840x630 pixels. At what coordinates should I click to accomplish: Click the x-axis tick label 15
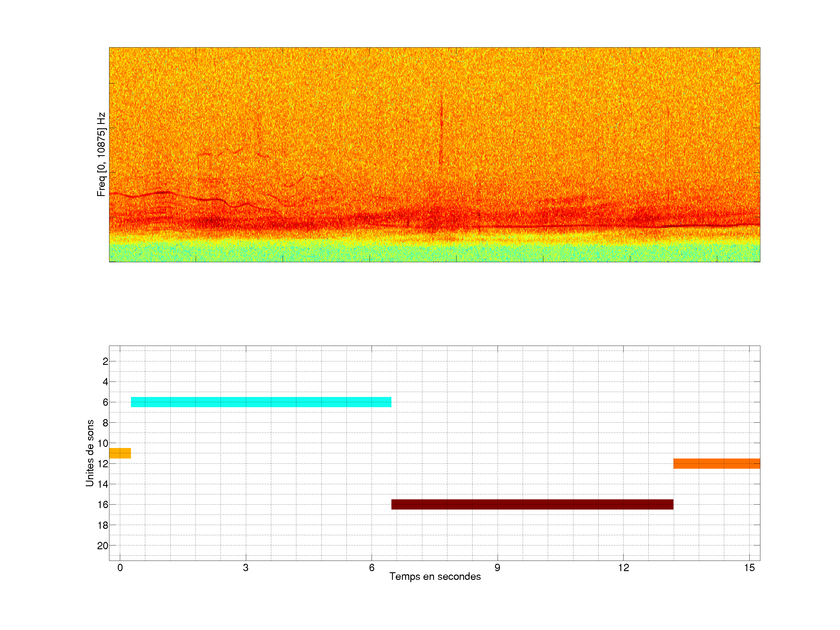(749, 568)
